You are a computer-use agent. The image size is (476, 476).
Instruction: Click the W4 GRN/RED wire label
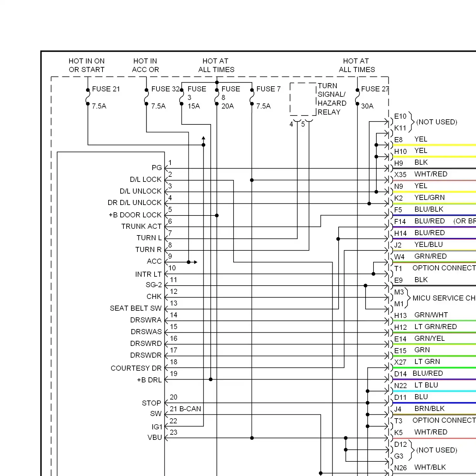pyautogui.click(x=420, y=257)
